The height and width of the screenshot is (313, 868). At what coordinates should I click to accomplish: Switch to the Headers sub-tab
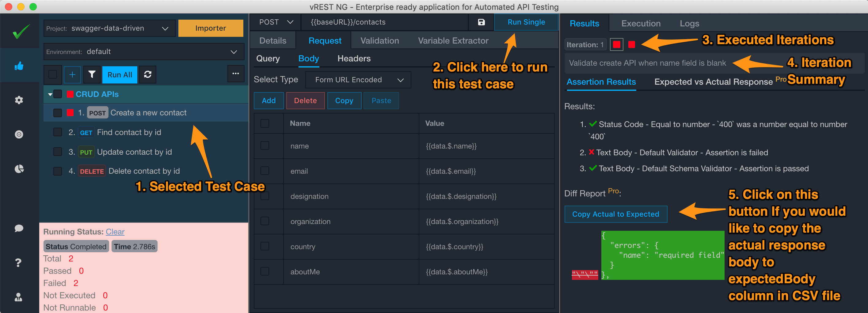click(x=354, y=58)
